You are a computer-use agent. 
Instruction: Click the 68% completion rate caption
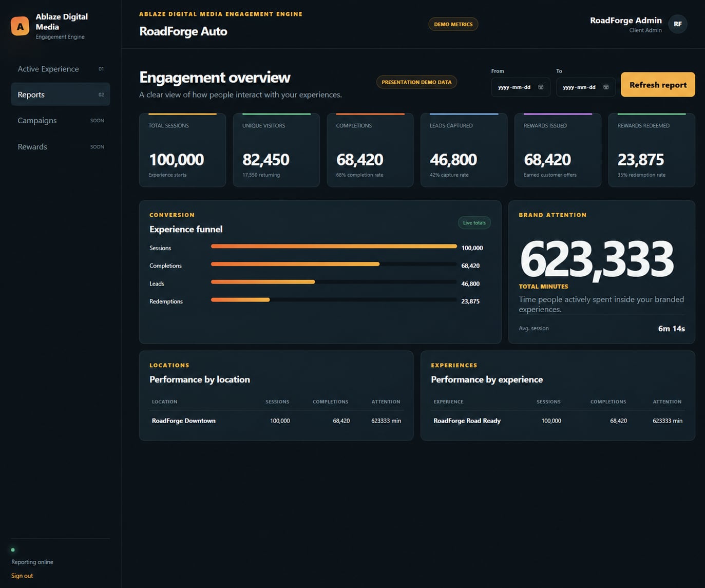coord(360,175)
